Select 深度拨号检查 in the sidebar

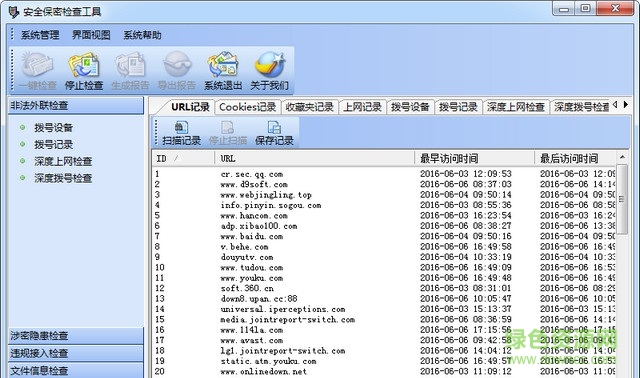(63, 178)
